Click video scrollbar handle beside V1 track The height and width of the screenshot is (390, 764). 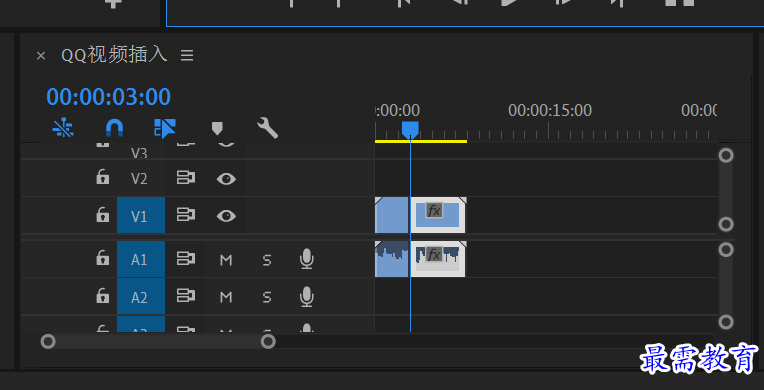726,224
